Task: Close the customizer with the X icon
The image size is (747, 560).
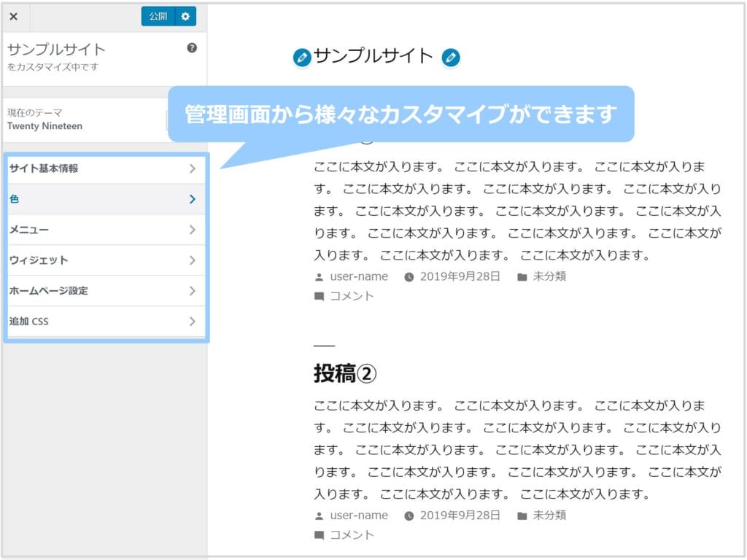Action: tap(14, 17)
